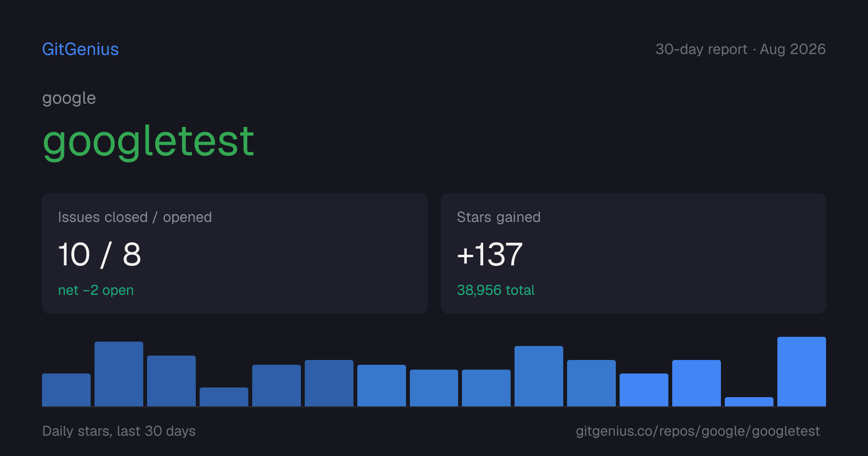Open the gitgenius.co/repos/google/googletest URL
Viewport: 868px width, 456px height.
698,431
